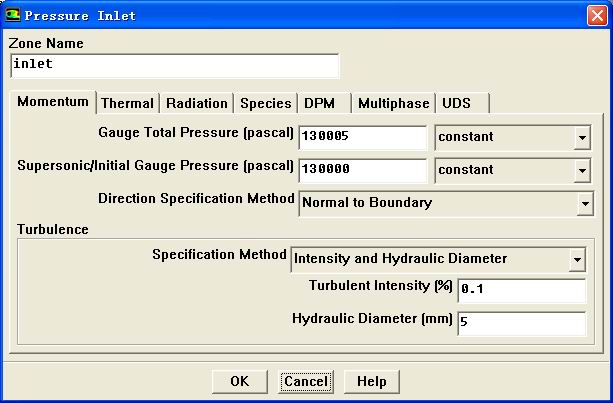The height and width of the screenshot is (403, 613).
Task: Switch to the Species tab
Action: [265, 103]
